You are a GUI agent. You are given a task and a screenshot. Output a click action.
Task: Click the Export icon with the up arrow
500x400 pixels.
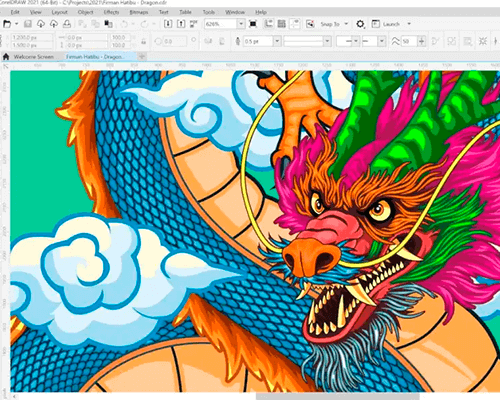(181, 24)
